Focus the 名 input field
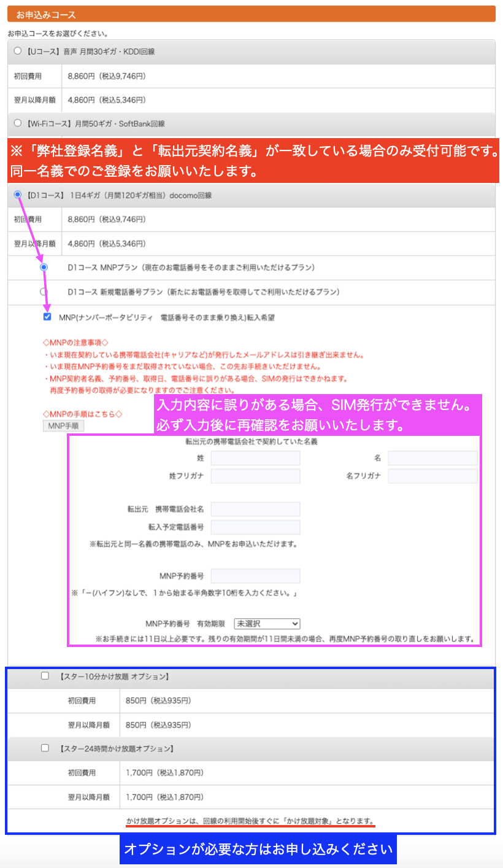This screenshot has height=868, width=503. tap(432, 458)
